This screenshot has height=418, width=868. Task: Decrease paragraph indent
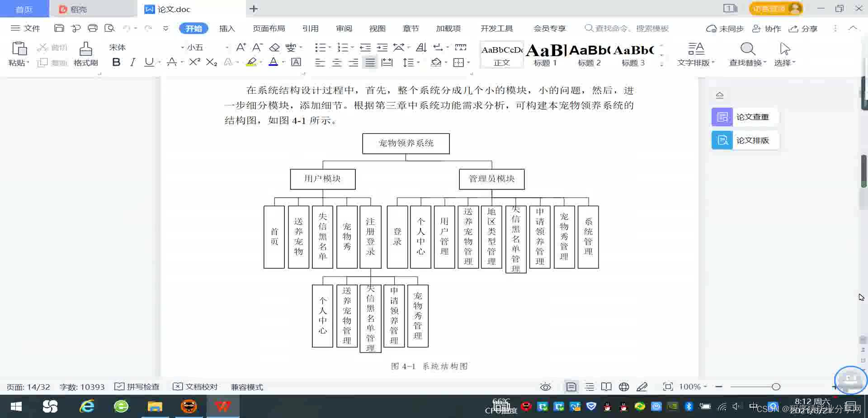point(365,47)
